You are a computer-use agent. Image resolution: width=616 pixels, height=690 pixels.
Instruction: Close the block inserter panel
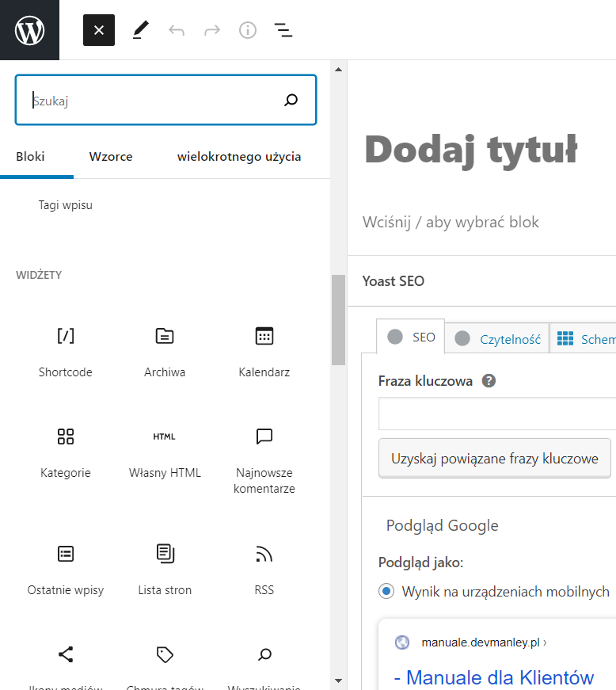point(99,30)
